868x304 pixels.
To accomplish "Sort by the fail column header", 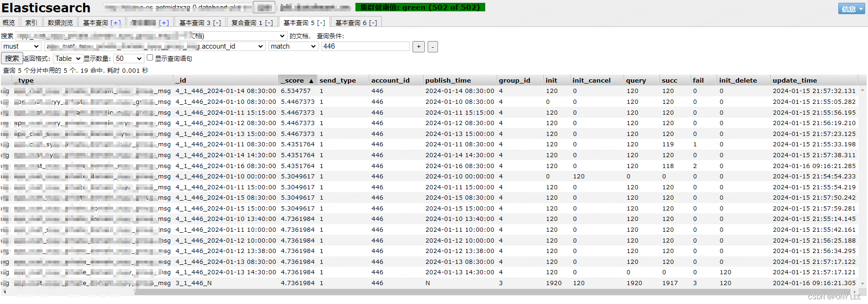I will (x=704, y=80).
